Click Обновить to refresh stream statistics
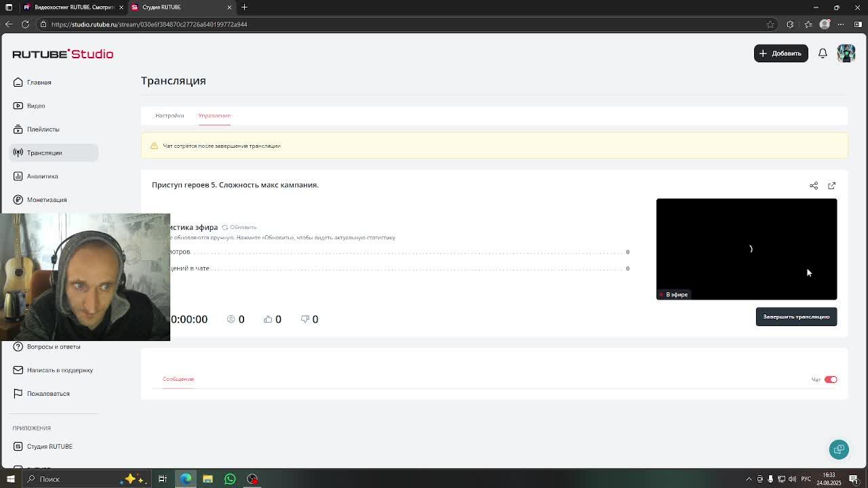The width and height of the screenshot is (868, 488). [239, 227]
